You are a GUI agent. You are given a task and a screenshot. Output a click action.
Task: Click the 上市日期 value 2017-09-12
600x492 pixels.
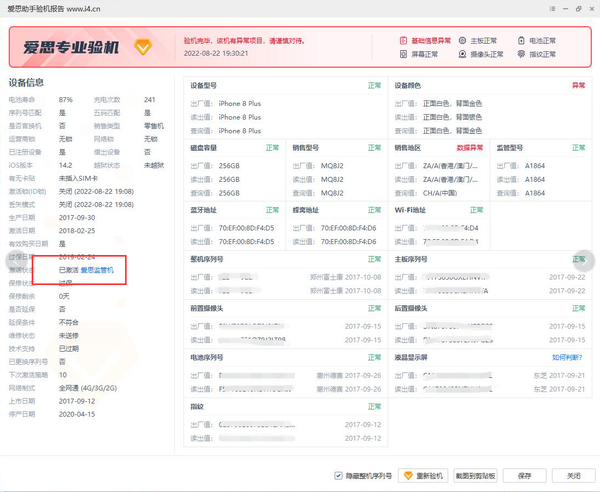pyautogui.click(x=77, y=401)
